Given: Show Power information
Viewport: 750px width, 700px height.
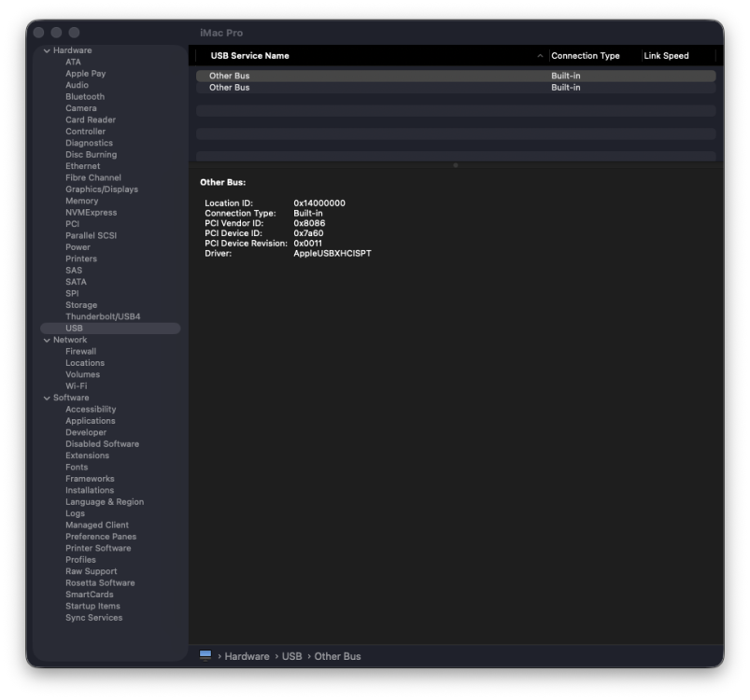Looking at the screenshot, I should pos(78,247).
